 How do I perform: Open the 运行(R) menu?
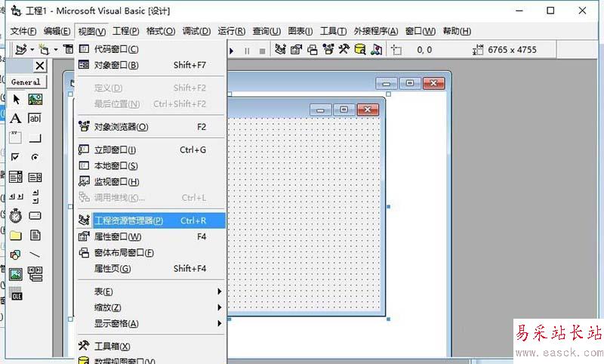[232, 31]
